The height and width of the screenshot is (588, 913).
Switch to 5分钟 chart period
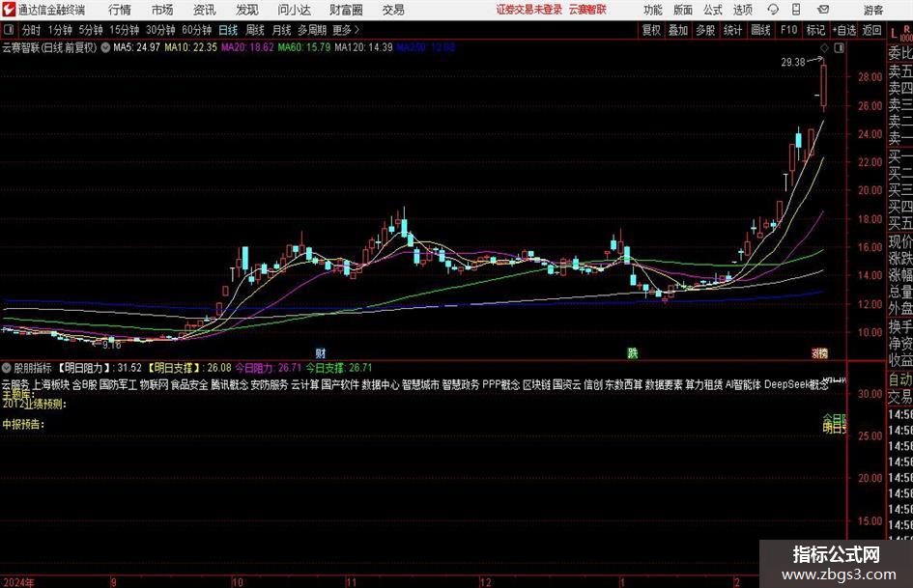(x=90, y=30)
